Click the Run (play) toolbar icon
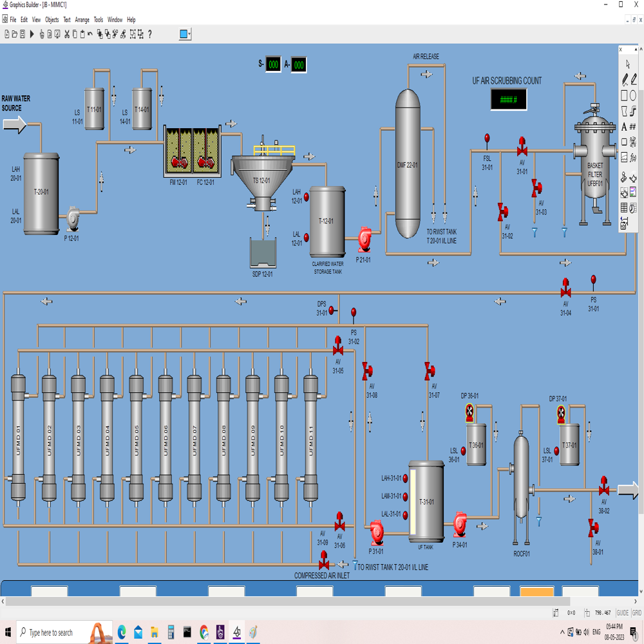 tap(31, 33)
